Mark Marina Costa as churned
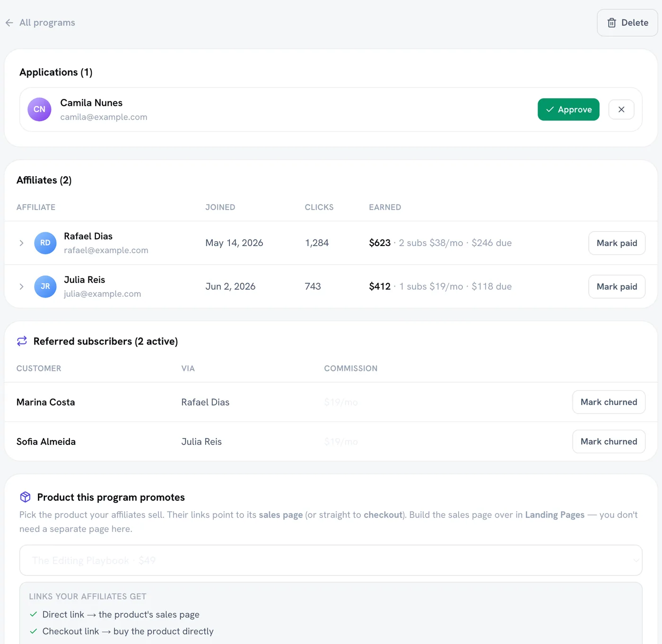The width and height of the screenshot is (662, 644). (609, 402)
